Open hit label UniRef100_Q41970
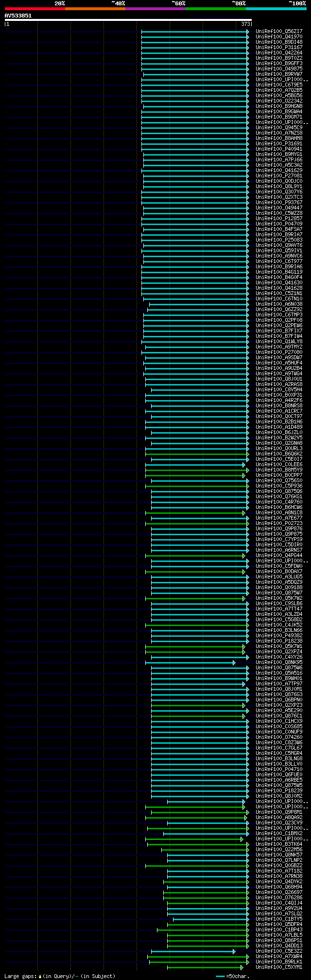The height and width of the screenshot is (980, 311). tap(279, 36)
